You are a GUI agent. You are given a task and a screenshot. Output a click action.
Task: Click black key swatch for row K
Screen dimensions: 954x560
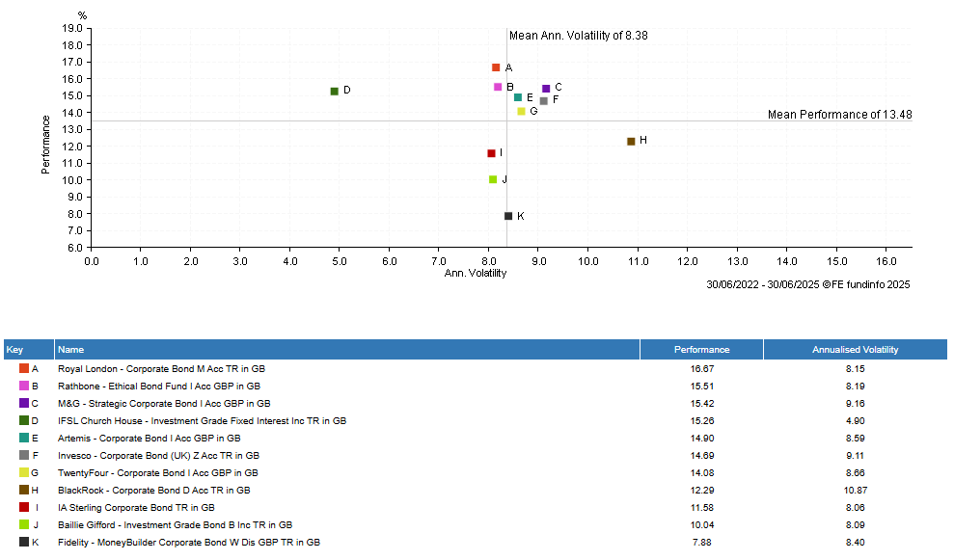24,542
